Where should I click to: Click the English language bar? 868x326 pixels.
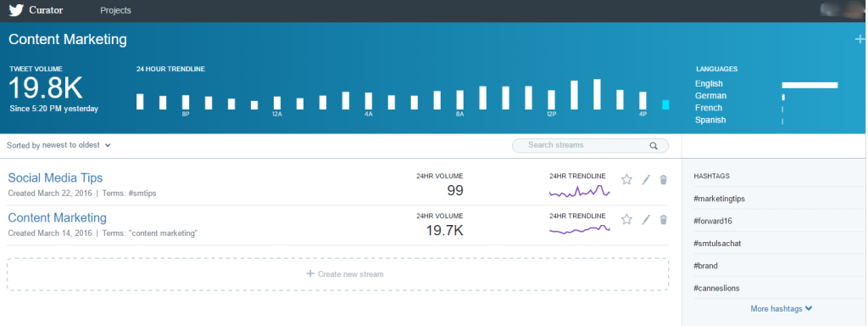(x=810, y=86)
